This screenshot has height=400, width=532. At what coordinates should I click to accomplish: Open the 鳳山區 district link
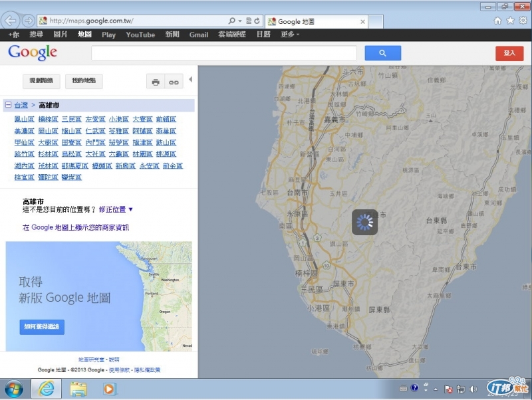(x=25, y=120)
